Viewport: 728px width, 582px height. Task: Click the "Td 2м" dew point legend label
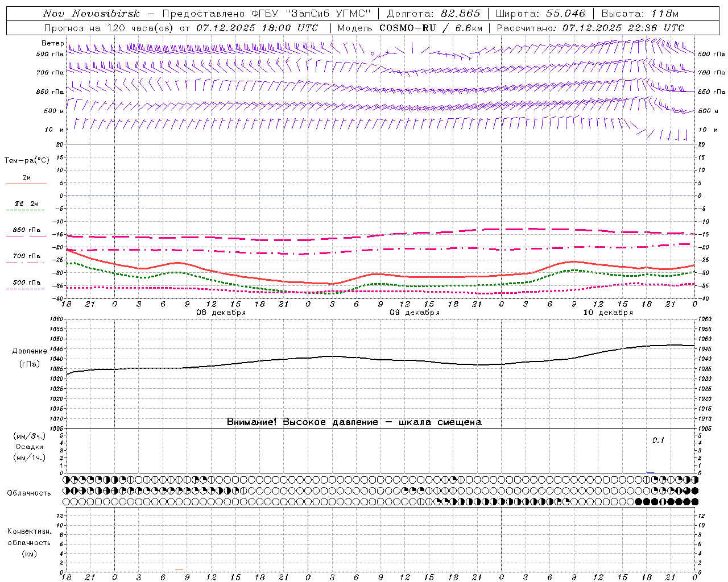click(x=27, y=203)
